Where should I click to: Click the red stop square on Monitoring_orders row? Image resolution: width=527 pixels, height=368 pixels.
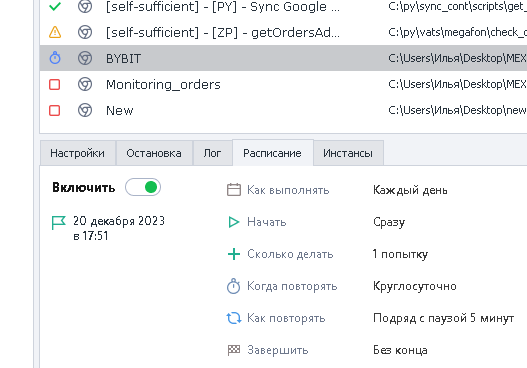point(54,84)
